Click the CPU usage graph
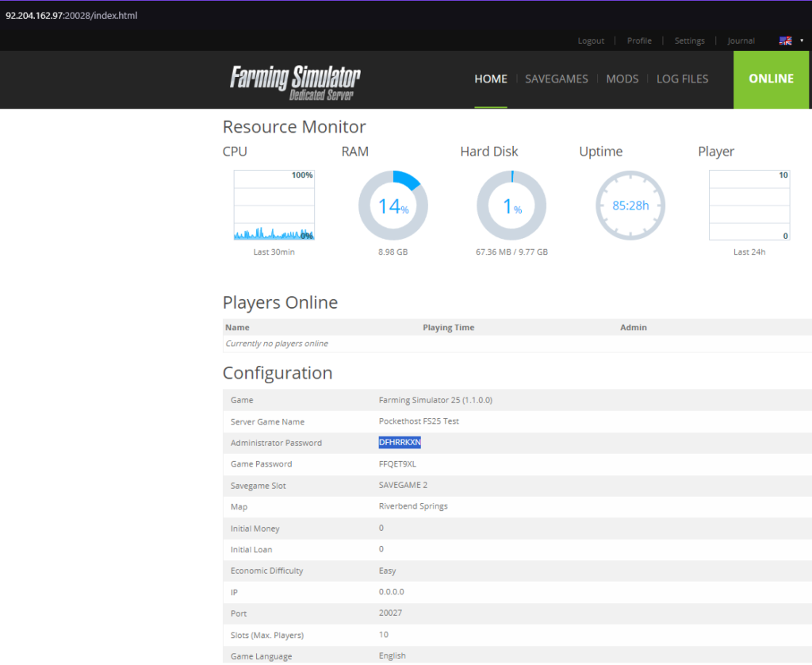The image size is (812, 665). (x=274, y=205)
